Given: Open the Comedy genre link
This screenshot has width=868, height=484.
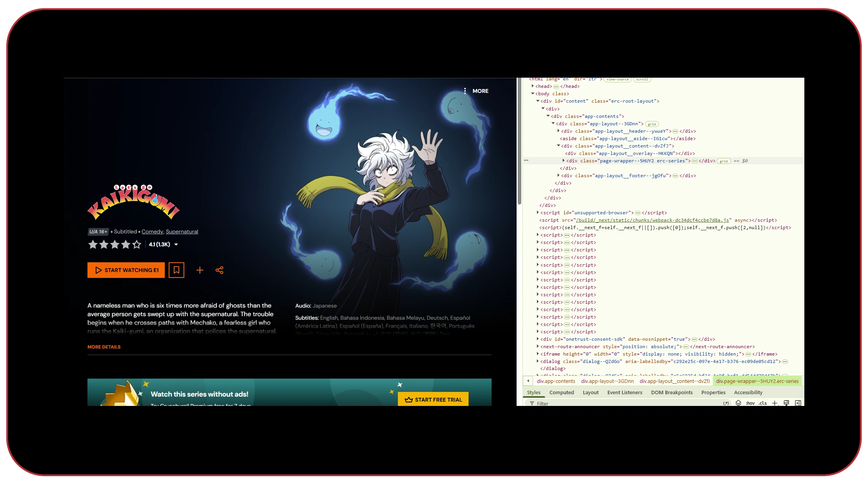Looking at the screenshot, I should 152,231.
